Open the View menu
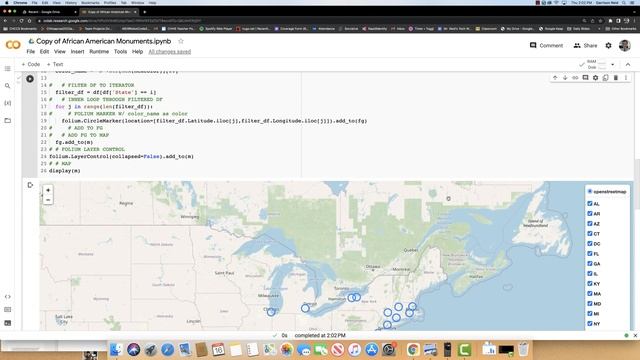The height and width of the screenshot is (360, 640). pyautogui.click(x=60, y=52)
